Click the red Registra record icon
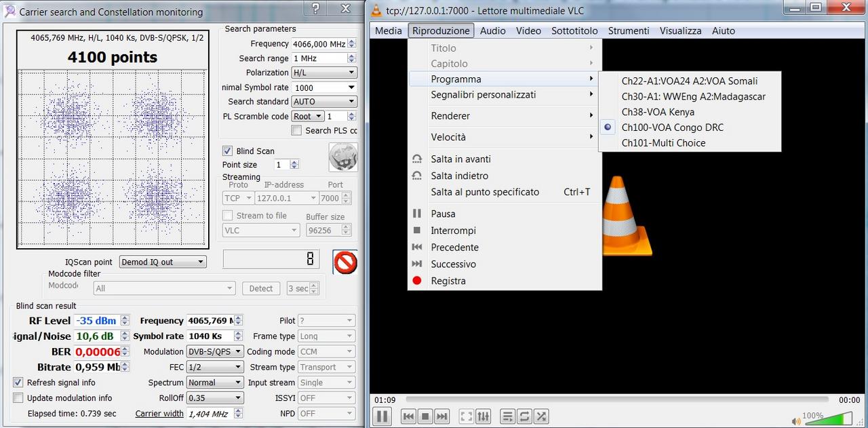Screen dimensions: 868x428 coord(417,281)
